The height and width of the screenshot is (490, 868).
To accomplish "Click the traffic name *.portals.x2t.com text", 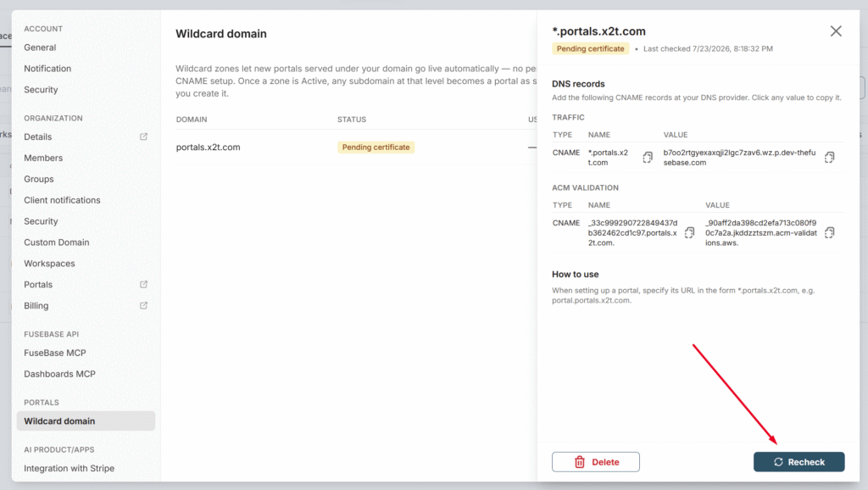I will [608, 158].
